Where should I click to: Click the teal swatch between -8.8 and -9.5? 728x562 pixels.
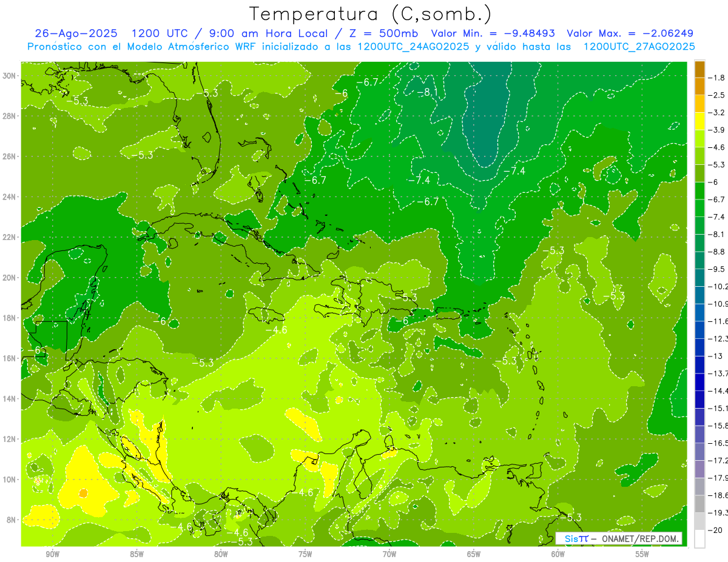tap(699, 261)
